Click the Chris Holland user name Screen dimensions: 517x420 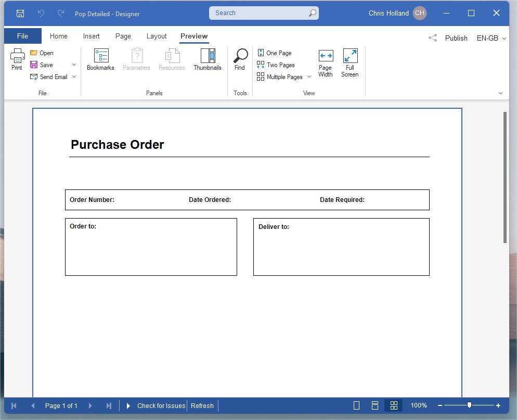[389, 13]
